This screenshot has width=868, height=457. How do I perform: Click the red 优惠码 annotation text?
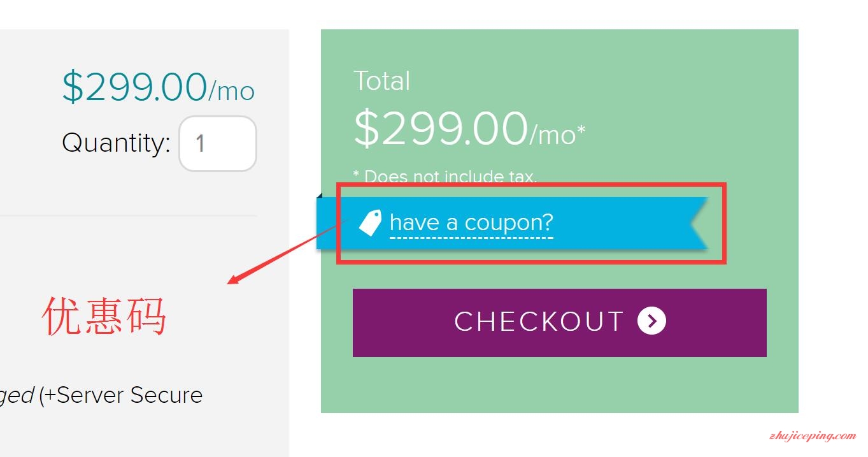(x=104, y=316)
